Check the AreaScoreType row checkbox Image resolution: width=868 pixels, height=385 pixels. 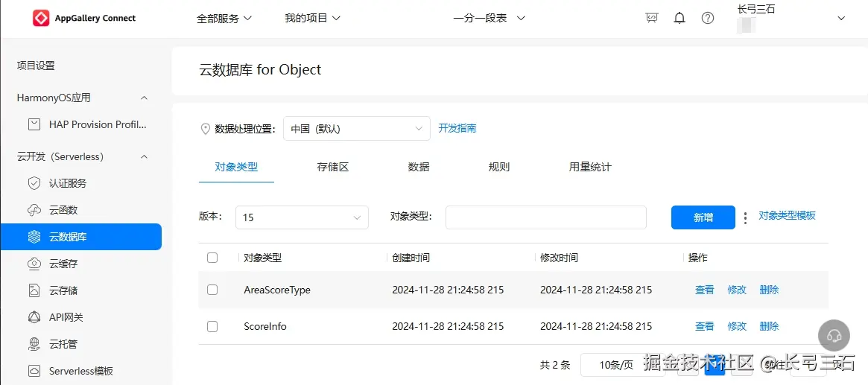coord(212,290)
